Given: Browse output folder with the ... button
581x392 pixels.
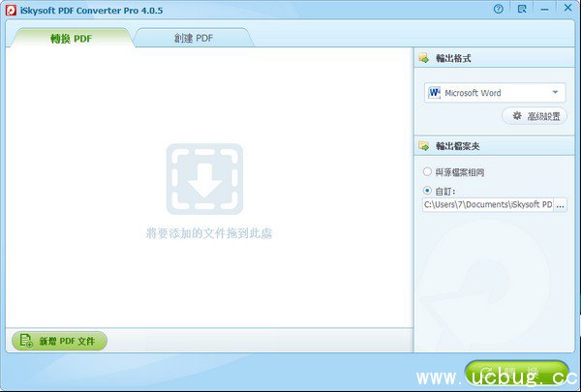Looking at the screenshot, I should [561, 205].
